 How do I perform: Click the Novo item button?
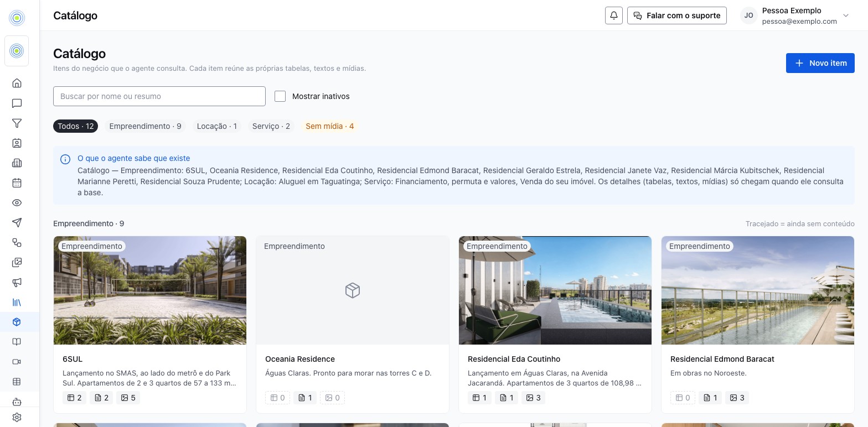coord(820,63)
